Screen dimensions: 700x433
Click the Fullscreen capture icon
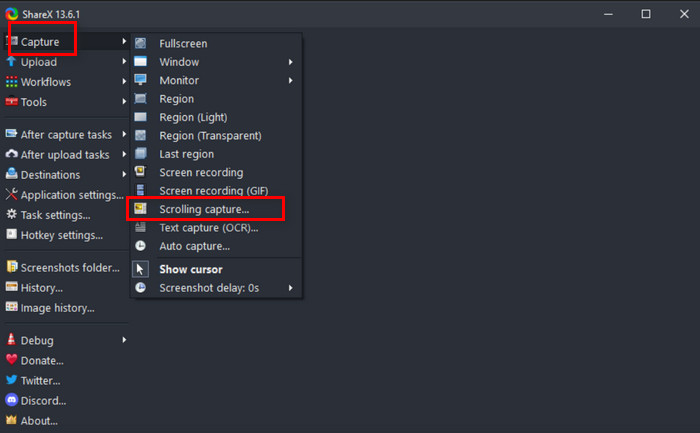tap(140, 43)
